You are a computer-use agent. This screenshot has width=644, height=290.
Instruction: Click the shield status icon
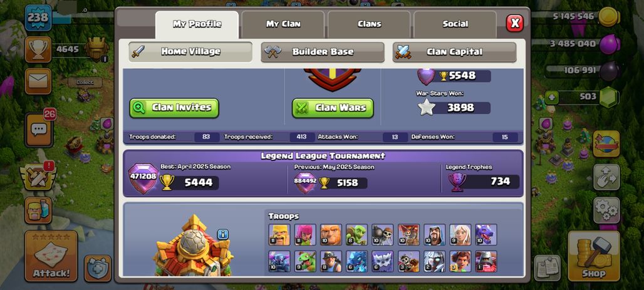98,269
